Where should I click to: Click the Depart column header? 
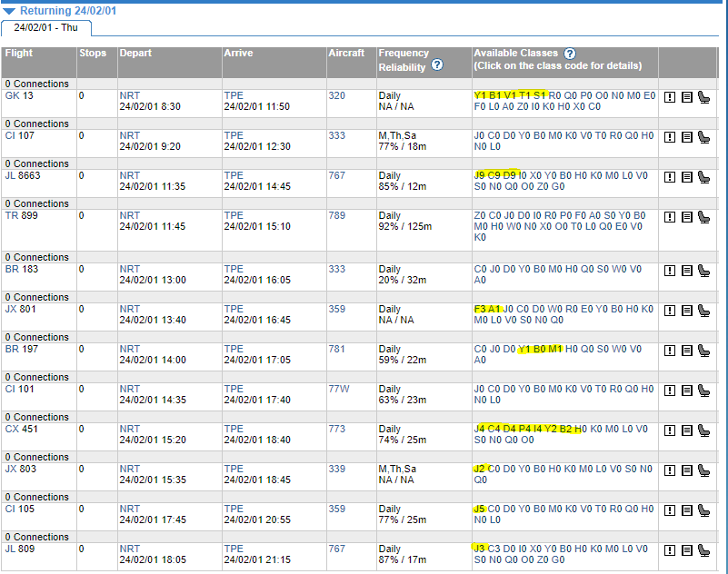pos(135,53)
